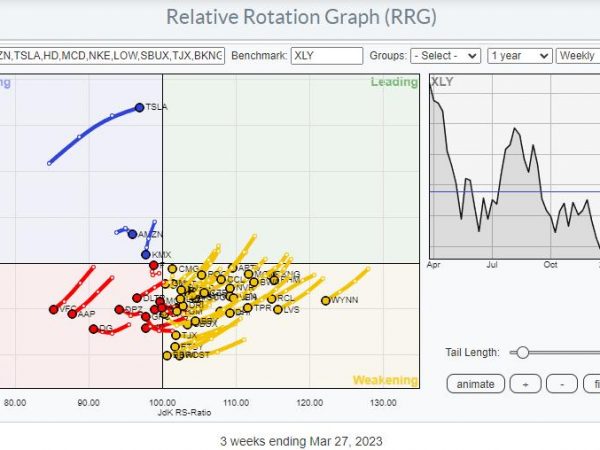Click the XLY label in the price chart
The width and height of the screenshot is (600, 450).
442,82
